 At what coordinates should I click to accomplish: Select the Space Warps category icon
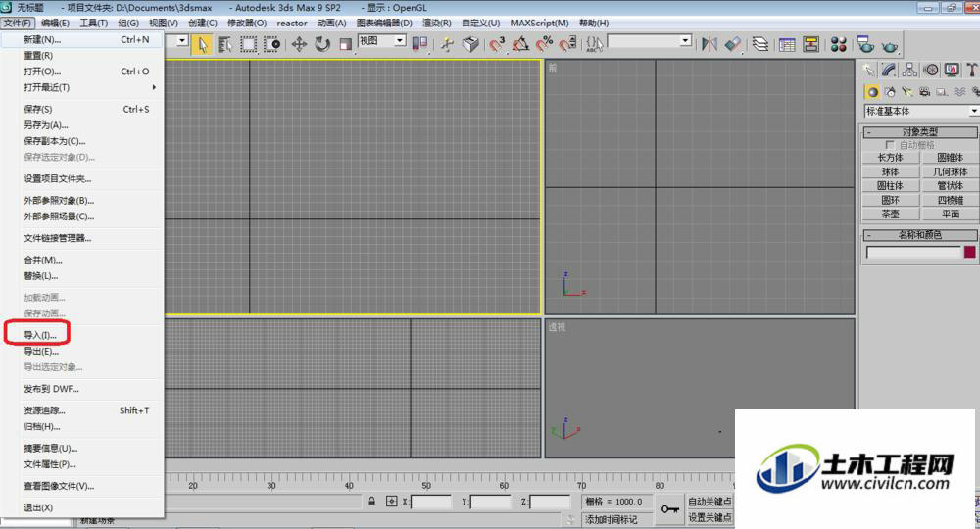tap(959, 92)
